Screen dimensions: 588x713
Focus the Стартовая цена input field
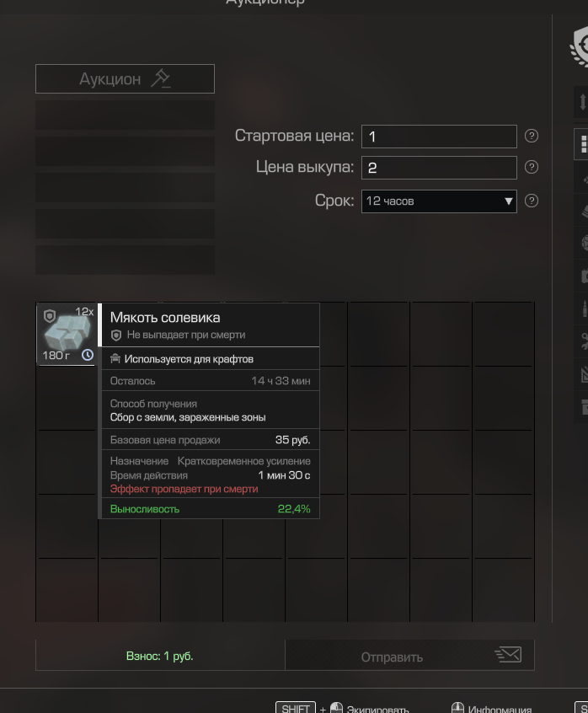pyautogui.click(x=439, y=137)
